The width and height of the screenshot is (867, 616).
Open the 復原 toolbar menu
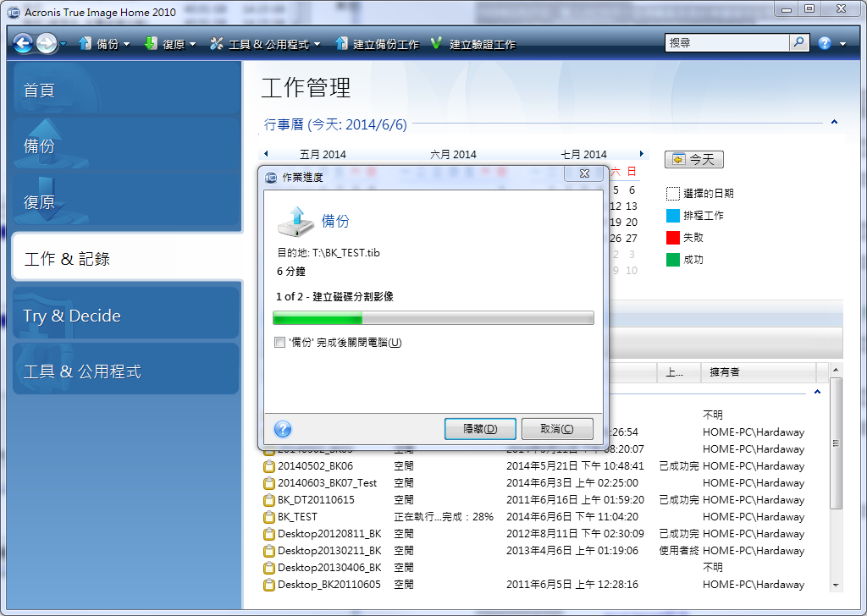(170, 44)
